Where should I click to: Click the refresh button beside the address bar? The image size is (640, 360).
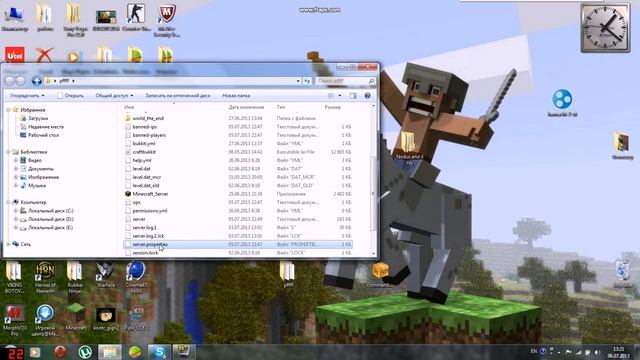point(307,81)
